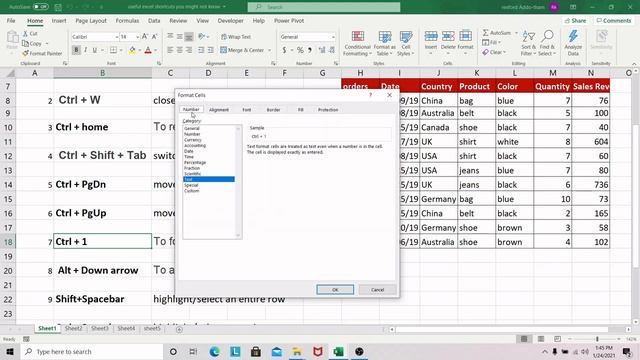Increase font size with large A
Screen dimensions: 640x360
pyautogui.click(x=145, y=37)
